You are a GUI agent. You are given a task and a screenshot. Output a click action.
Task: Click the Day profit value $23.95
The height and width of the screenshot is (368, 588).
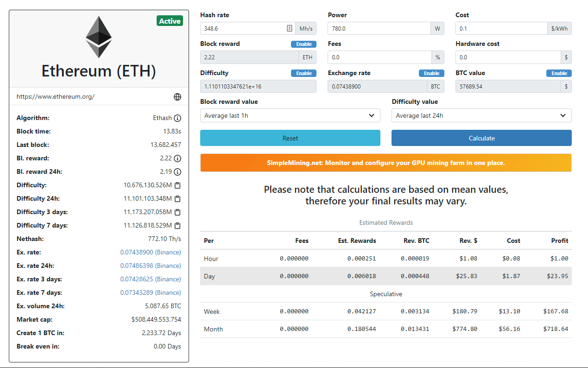coord(557,276)
